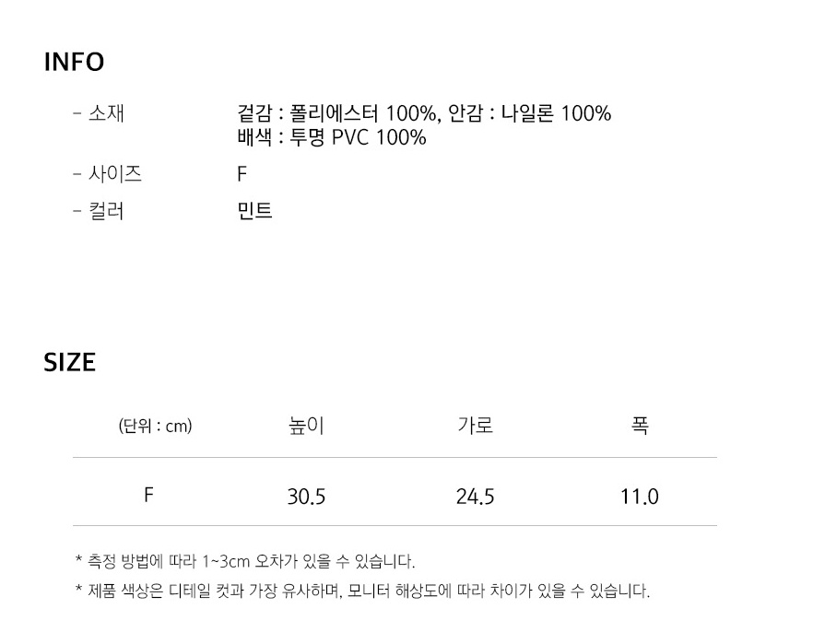
Task: Click the 11.0 depth value
Action: [x=640, y=498]
